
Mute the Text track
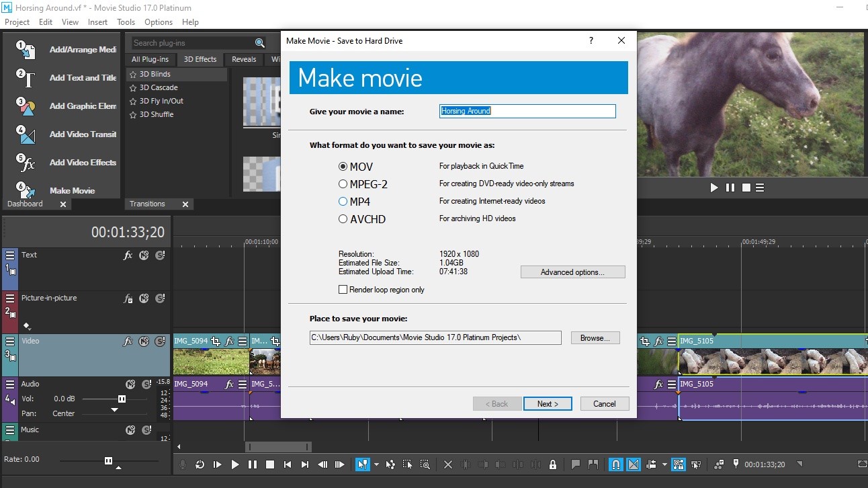144,255
